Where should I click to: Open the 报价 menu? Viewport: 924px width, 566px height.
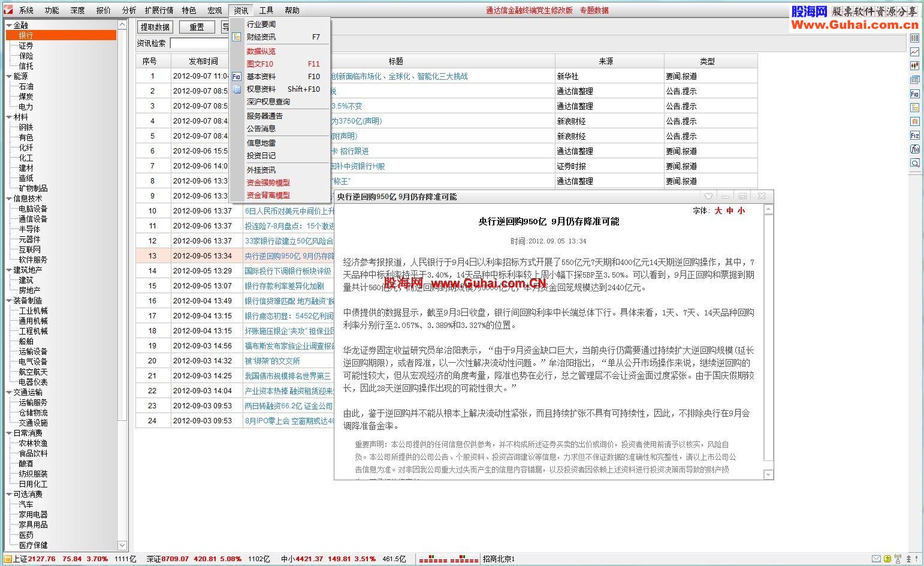[103, 10]
